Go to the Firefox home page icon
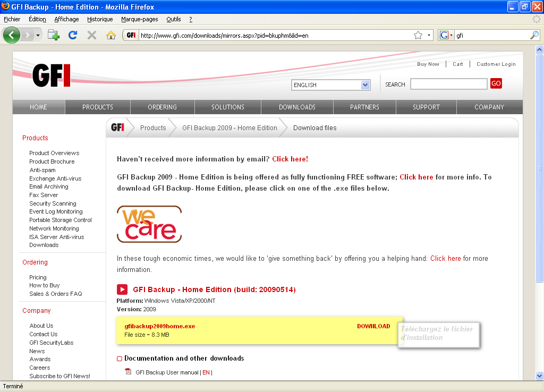544x392 pixels. 110,35
